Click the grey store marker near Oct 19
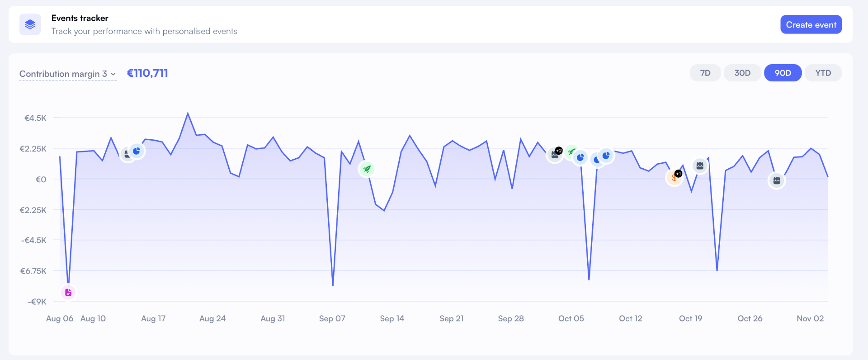 [x=700, y=166]
